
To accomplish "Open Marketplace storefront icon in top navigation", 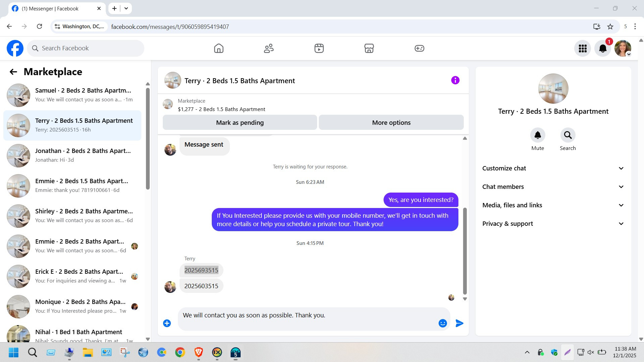I will (x=369, y=48).
